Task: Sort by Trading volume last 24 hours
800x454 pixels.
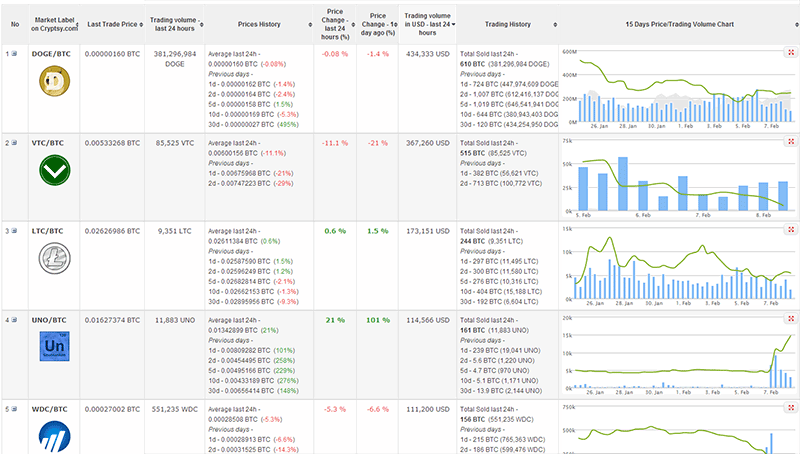Action: pyautogui.click(x=174, y=24)
